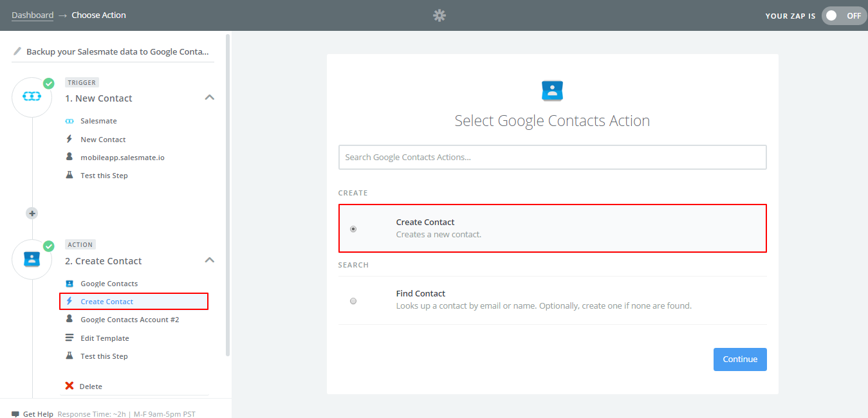Click the Create Contact option title
The width and height of the screenshot is (868, 418).
[425, 222]
